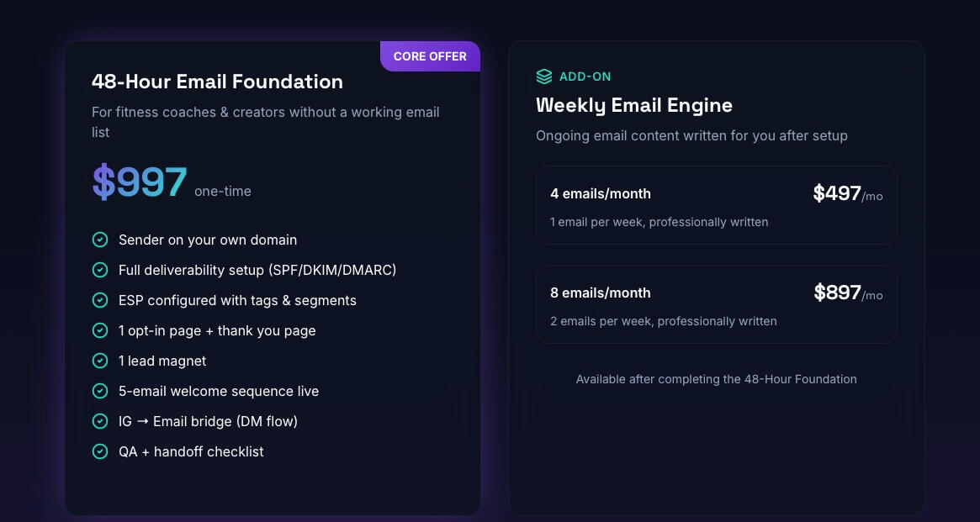Click the $997 gradient price
The height and width of the screenshot is (522, 980).
pos(140,182)
